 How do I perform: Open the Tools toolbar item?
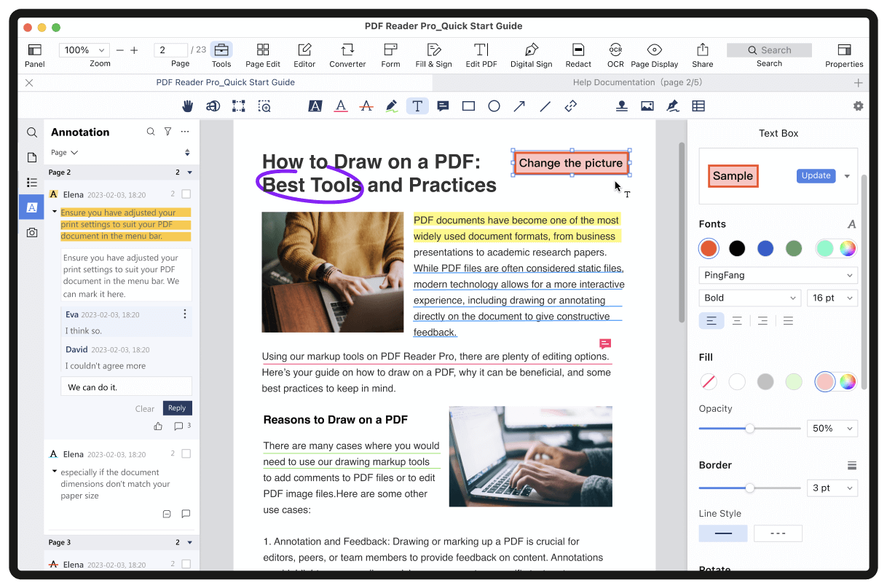click(221, 55)
